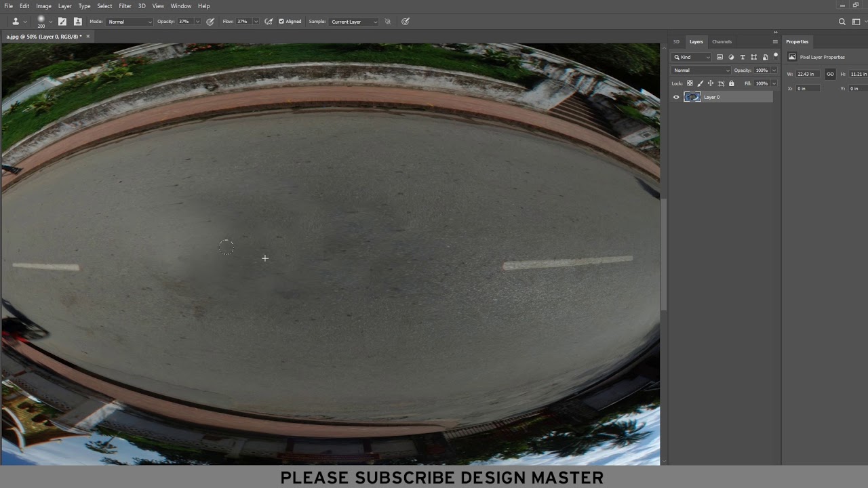Open the stamp Opacity slider dropdown arrow
The height and width of the screenshot is (488, 868).
coord(198,22)
